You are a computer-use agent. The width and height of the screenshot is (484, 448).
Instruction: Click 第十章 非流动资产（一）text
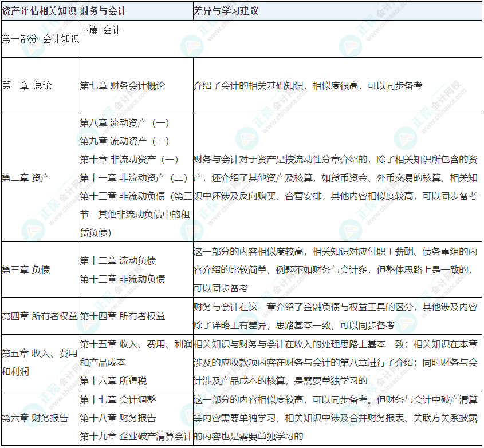(x=129, y=159)
